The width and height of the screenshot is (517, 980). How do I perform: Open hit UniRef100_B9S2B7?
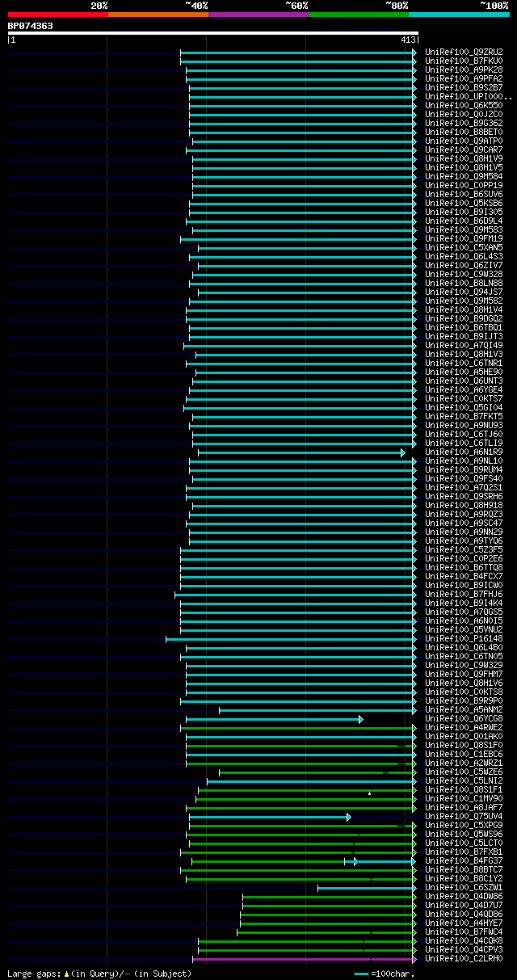(x=464, y=87)
